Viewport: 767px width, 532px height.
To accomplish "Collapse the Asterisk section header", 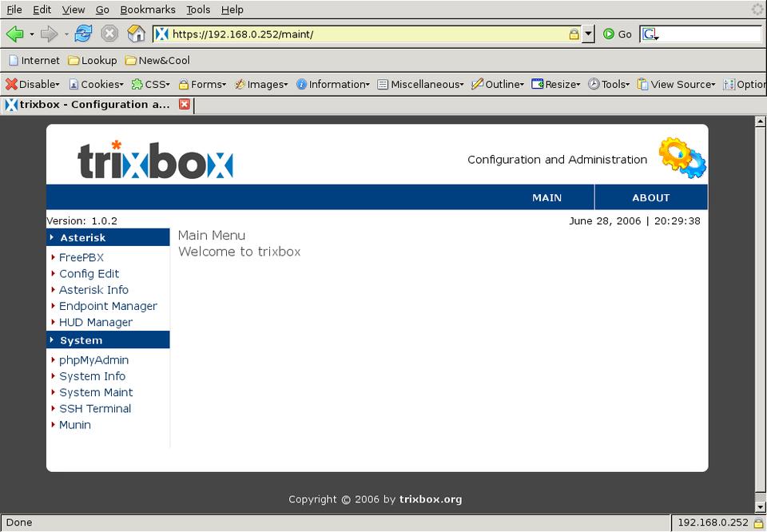I will [108, 237].
